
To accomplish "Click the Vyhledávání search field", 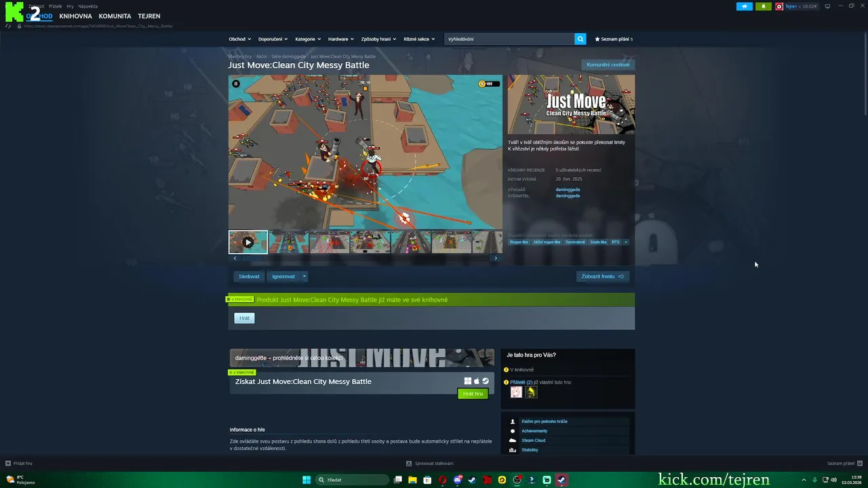I will tap(509, 39).
